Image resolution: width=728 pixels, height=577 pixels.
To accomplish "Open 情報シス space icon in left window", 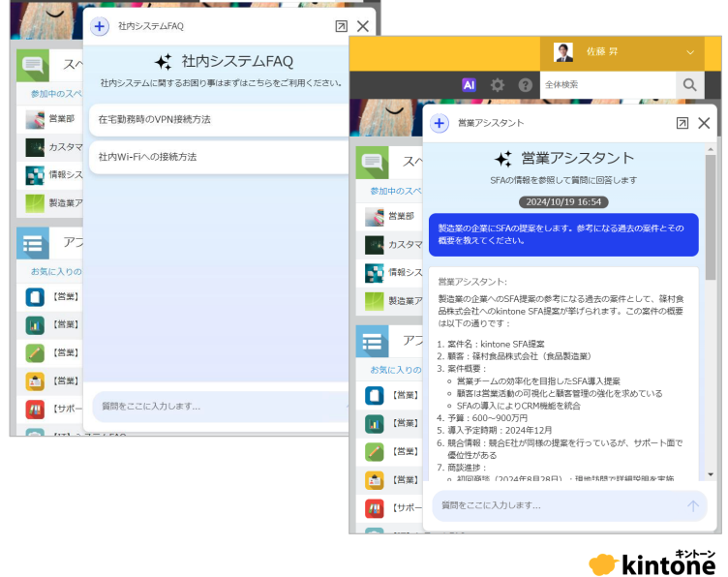I will (x=35, y=175).
